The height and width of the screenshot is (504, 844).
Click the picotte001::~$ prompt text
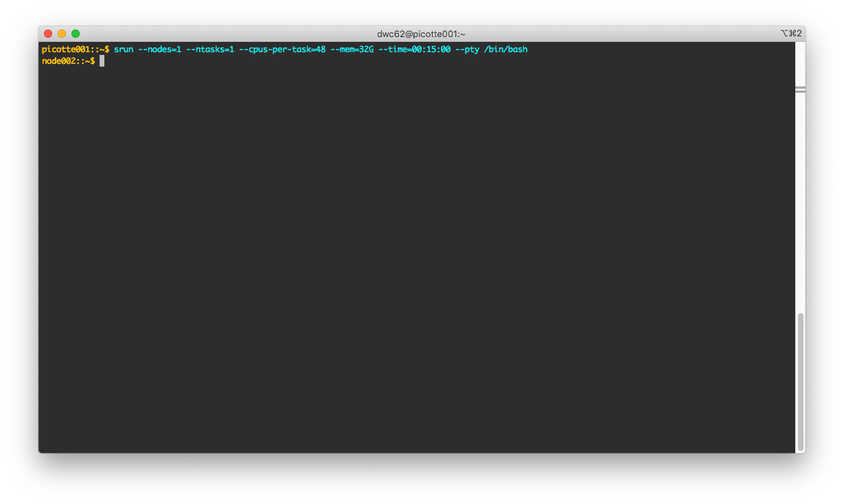76,49
